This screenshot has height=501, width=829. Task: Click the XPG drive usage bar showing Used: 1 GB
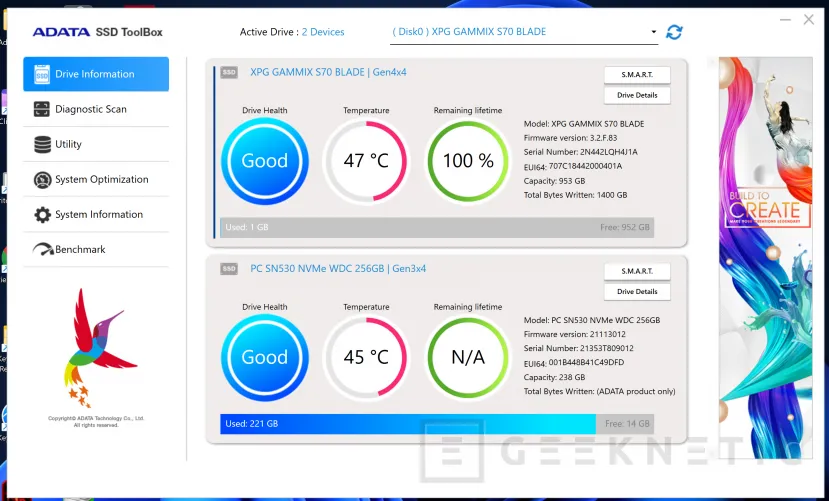pos(437,228)
